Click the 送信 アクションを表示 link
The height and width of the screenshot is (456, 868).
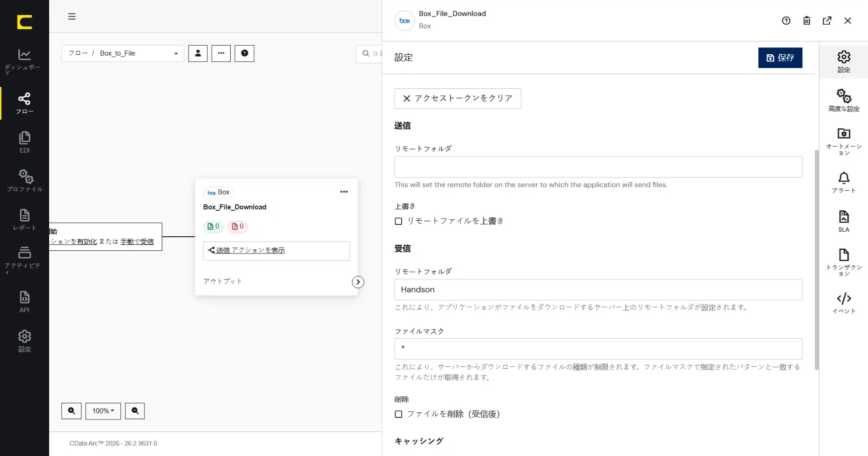[x=250, y=250]
